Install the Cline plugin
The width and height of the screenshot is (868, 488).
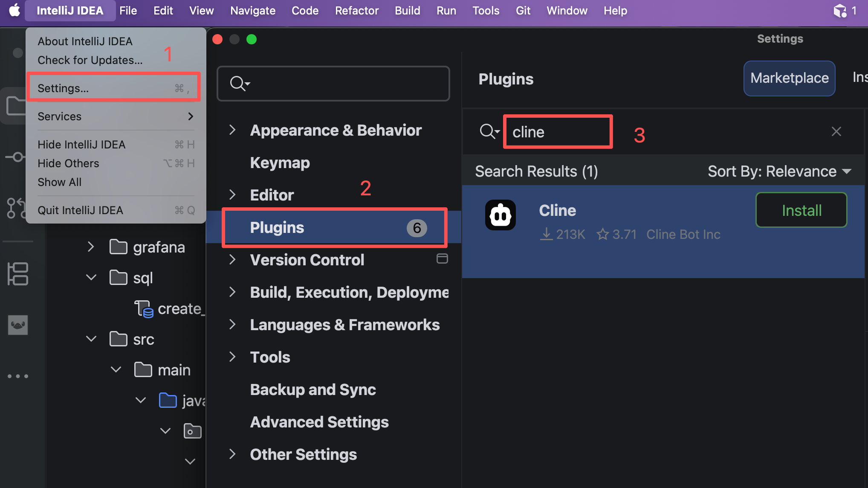pyautogui.click(x=801, y=210)
